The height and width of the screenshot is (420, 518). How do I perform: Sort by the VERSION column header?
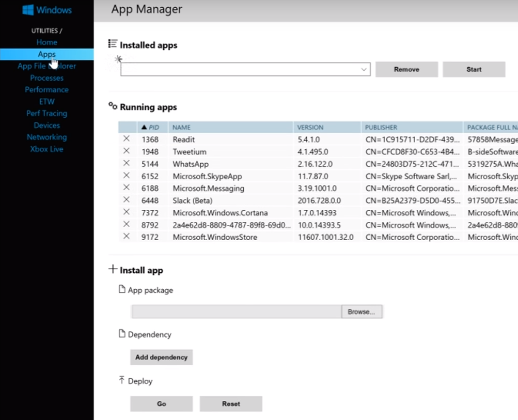pos(327,127)
